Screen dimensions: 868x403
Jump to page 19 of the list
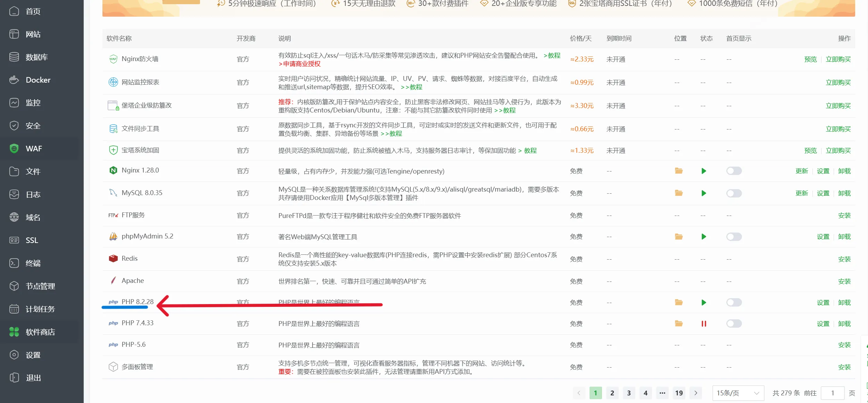[x=679, y=393]
